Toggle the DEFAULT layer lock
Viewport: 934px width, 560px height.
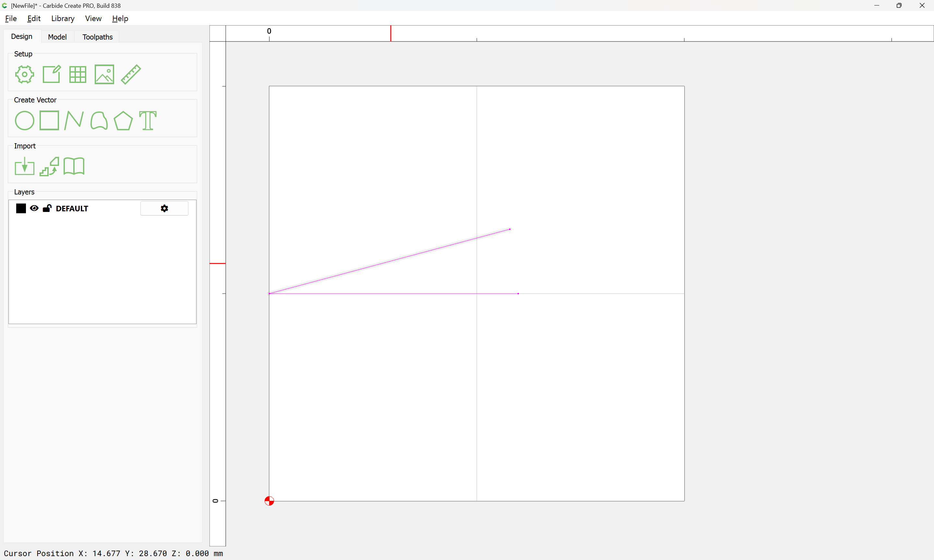(x=47, y=208)
